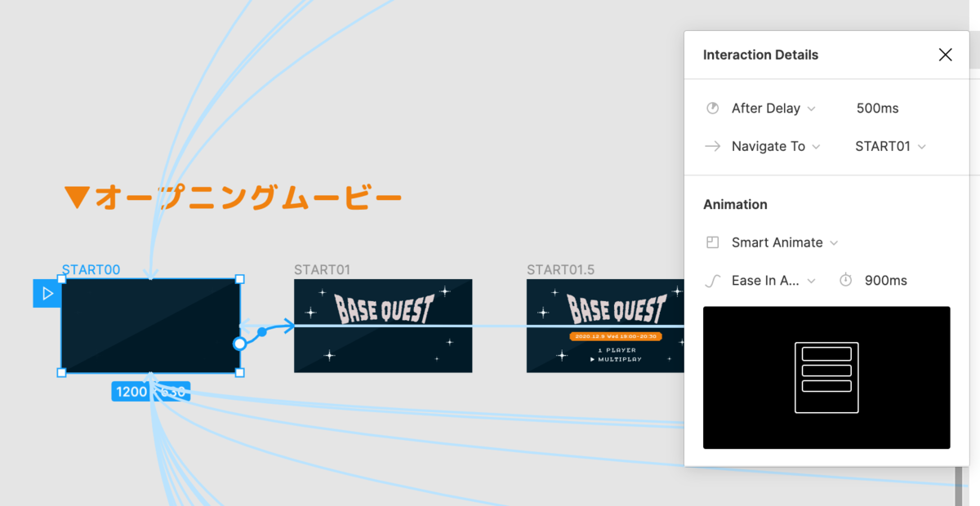Click the delay clock icon

click(x=712, y=109)
